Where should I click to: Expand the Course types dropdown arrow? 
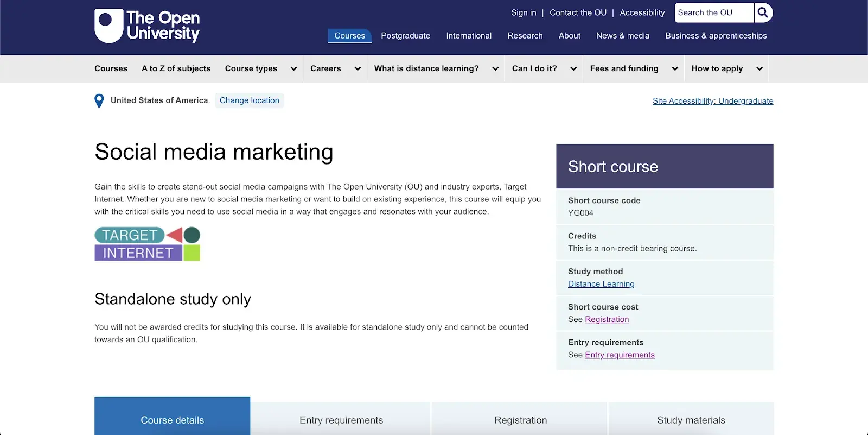[293, 69]
